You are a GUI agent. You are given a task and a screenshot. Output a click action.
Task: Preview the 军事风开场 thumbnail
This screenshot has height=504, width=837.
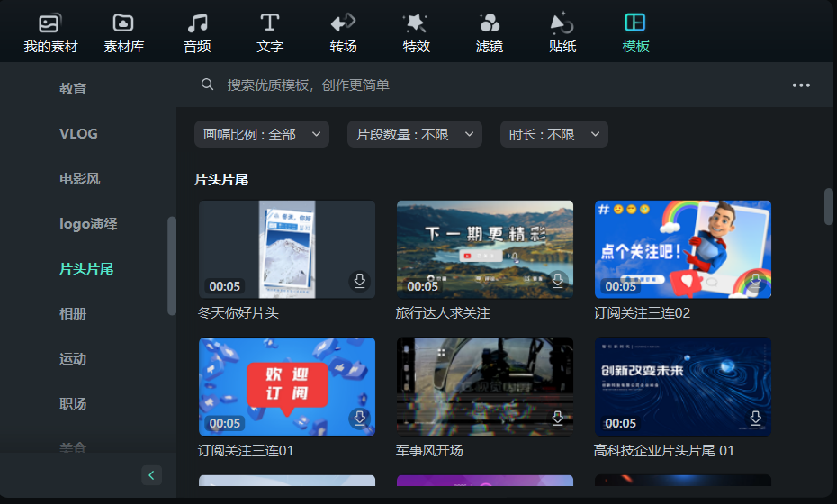[x=485, y=386]
